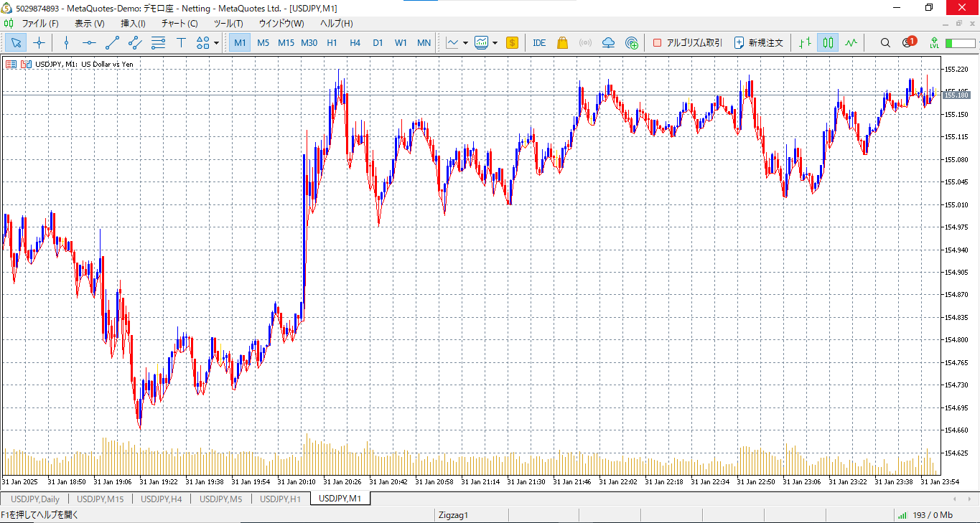980x523 pixels.
Task: Click the search magnifier icon
Action: tap(885, 43)
